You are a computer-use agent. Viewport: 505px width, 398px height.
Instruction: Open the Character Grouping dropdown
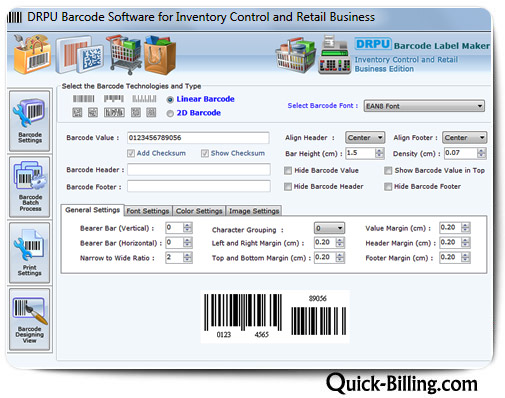[x=329, y=228]
